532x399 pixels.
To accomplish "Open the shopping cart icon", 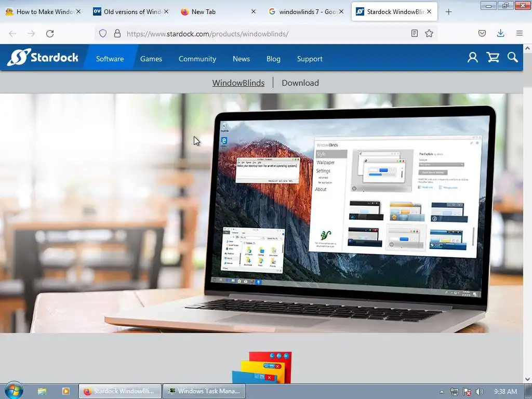I will coord(493,57).
